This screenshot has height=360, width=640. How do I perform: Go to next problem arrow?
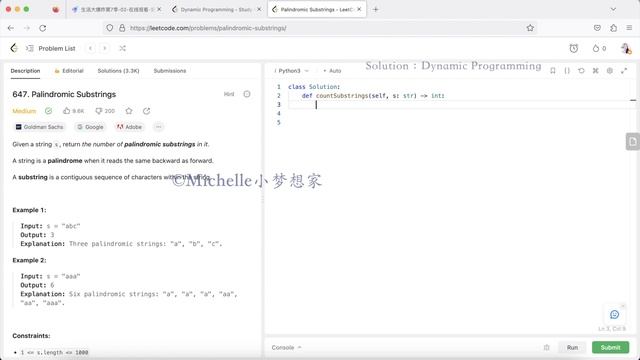coord(105,48)
